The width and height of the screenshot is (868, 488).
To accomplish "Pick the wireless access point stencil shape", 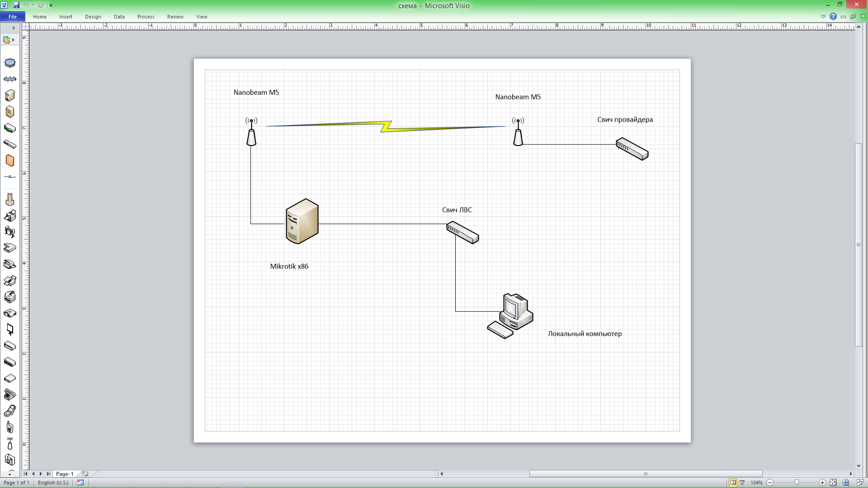I will [10, 443].
